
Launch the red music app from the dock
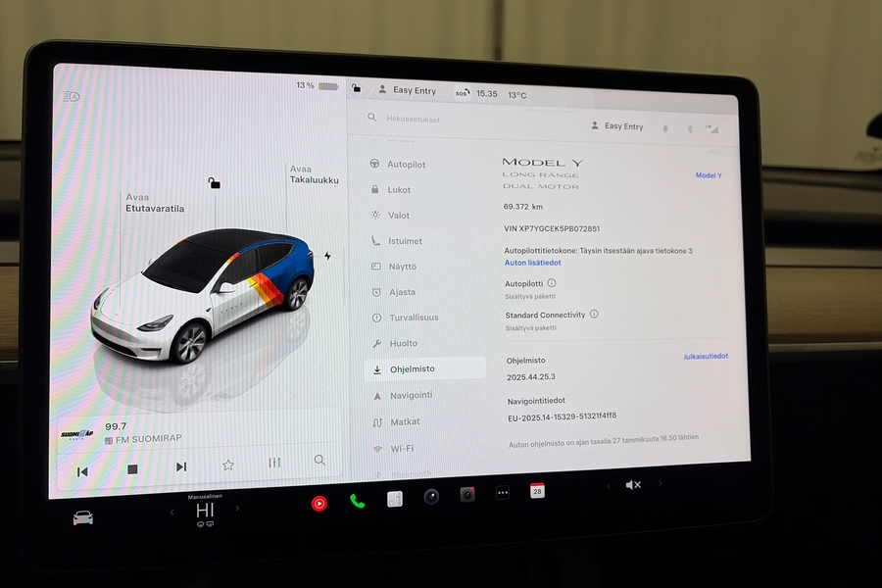point(319,503)
